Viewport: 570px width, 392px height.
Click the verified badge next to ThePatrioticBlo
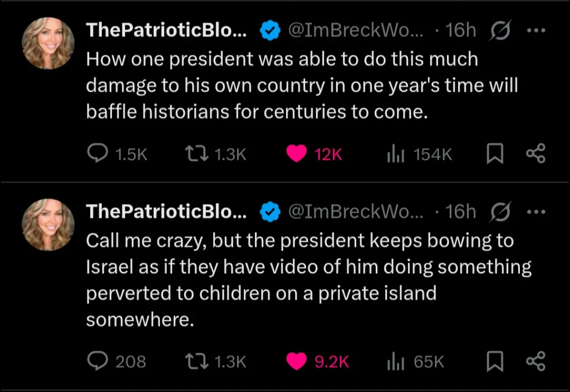tap(270, 31)
